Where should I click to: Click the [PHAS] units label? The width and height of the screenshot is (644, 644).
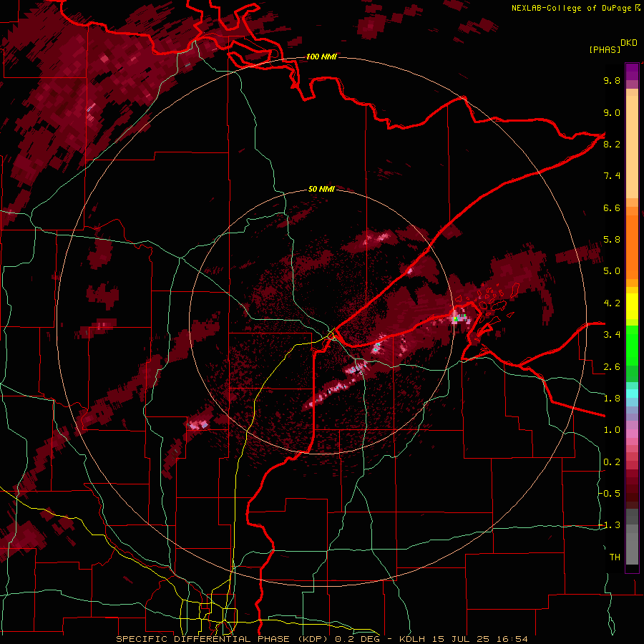click(605, 49)
